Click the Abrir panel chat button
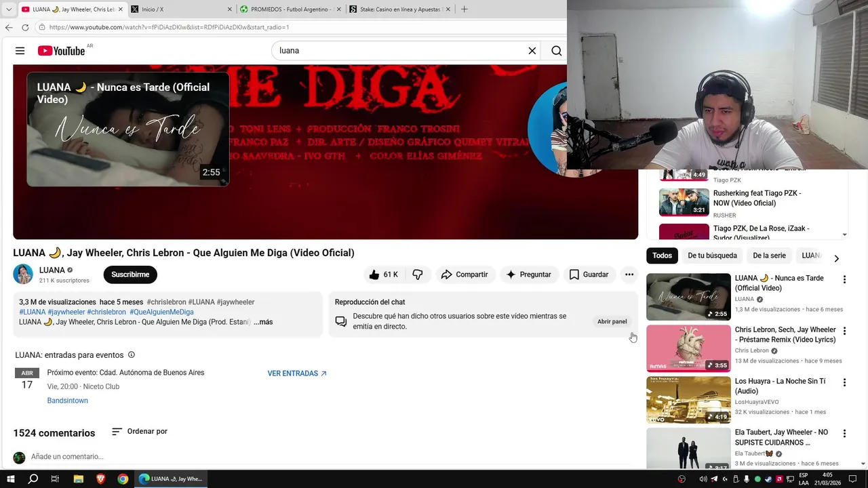This screenshot has height=488, width=868. click(x=612, y=321)
